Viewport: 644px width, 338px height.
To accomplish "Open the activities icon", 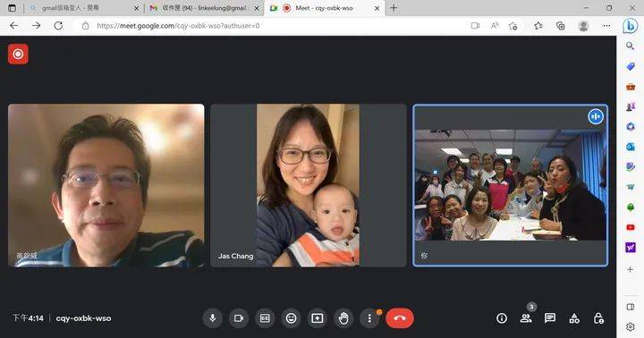I will [x=574, y=318].
